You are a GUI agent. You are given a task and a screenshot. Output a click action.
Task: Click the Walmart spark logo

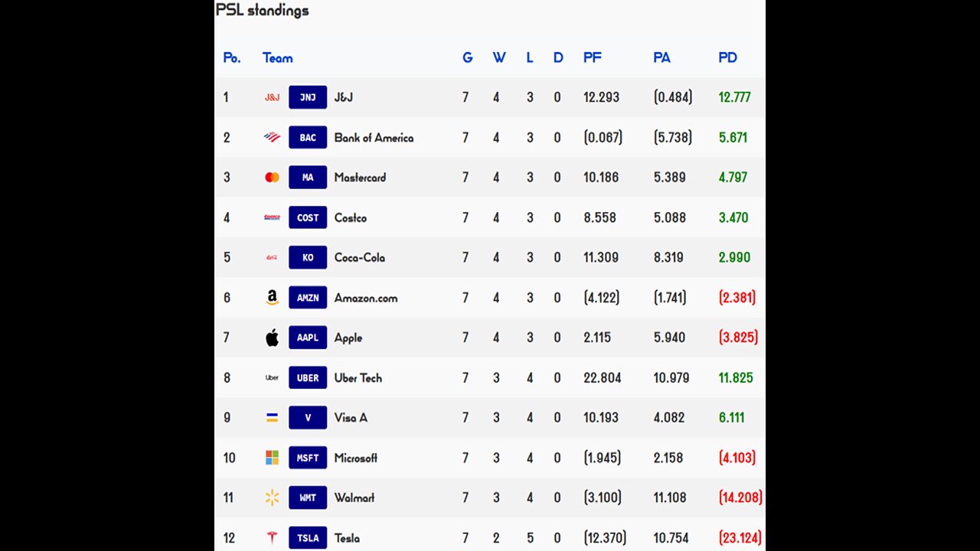(272, 497)
